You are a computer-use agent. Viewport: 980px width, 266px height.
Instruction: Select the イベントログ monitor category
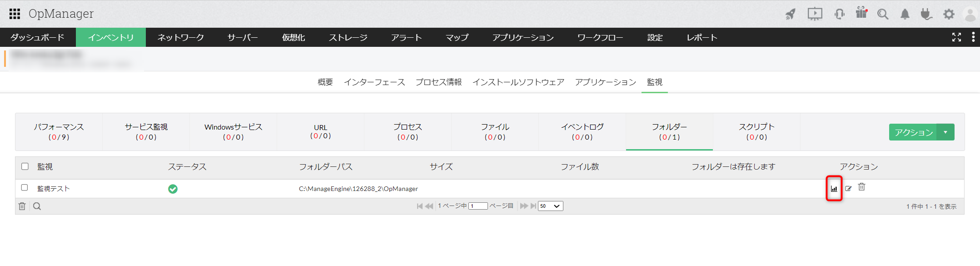(x=582, y=132)
